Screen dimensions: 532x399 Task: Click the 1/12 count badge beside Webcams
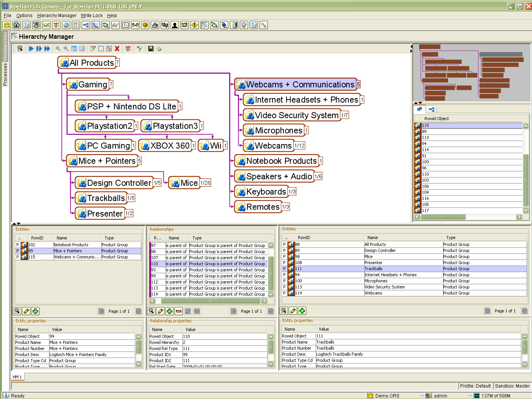pyautogui.click(x=299, y=146)
